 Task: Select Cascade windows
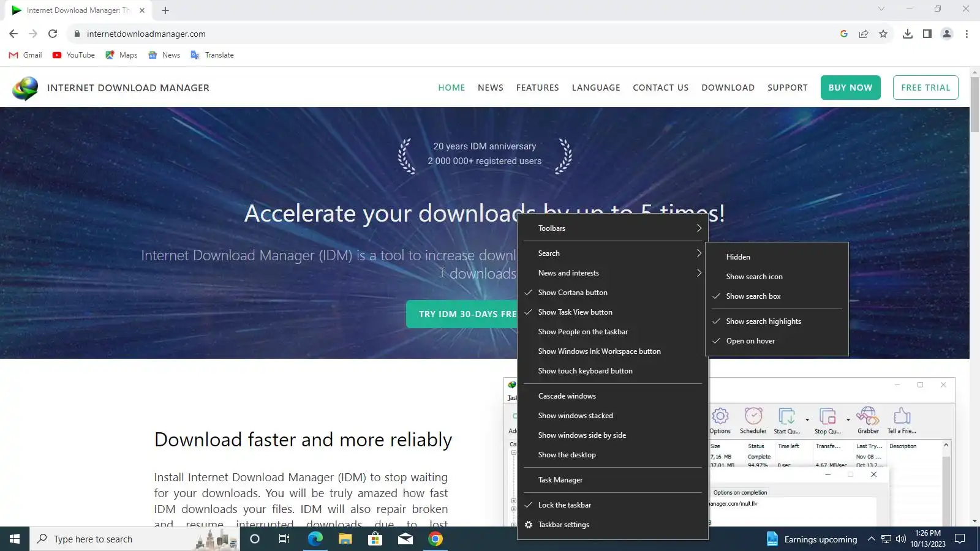tap(612, 396)
